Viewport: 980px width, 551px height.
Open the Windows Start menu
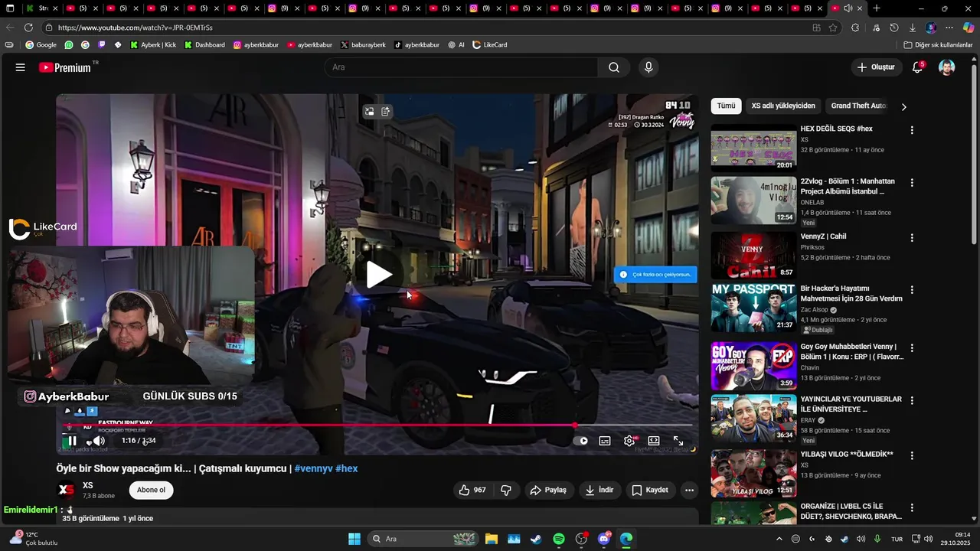point(354,539)
